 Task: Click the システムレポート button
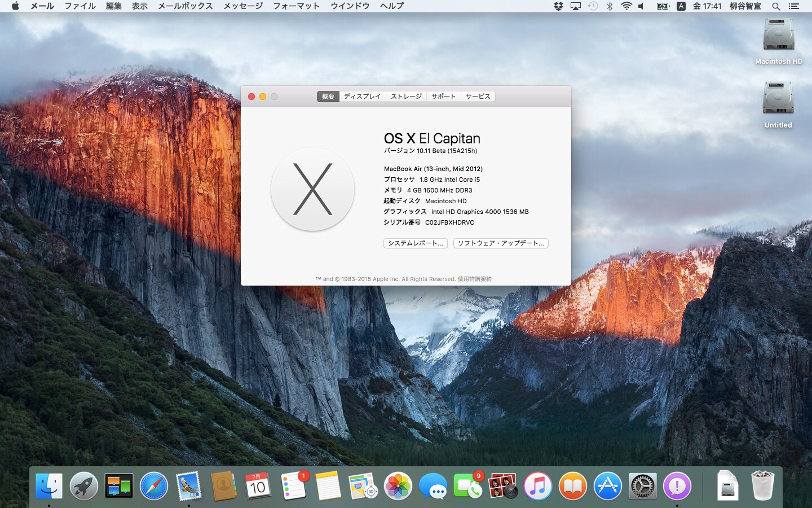tap(415, 243)
